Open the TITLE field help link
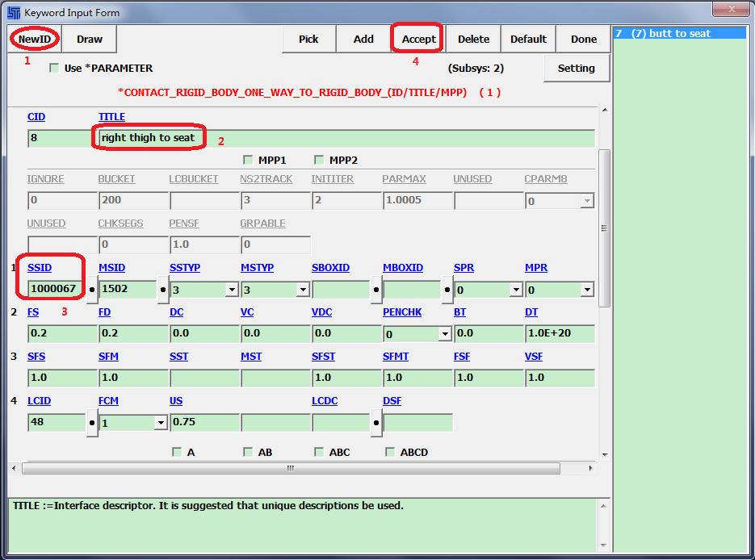Screen dimensions: 755x560 [111, 117]
